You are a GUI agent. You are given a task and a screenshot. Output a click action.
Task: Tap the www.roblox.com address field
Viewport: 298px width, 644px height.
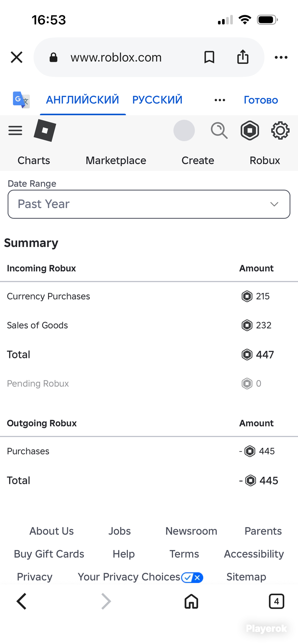(116, 57)
